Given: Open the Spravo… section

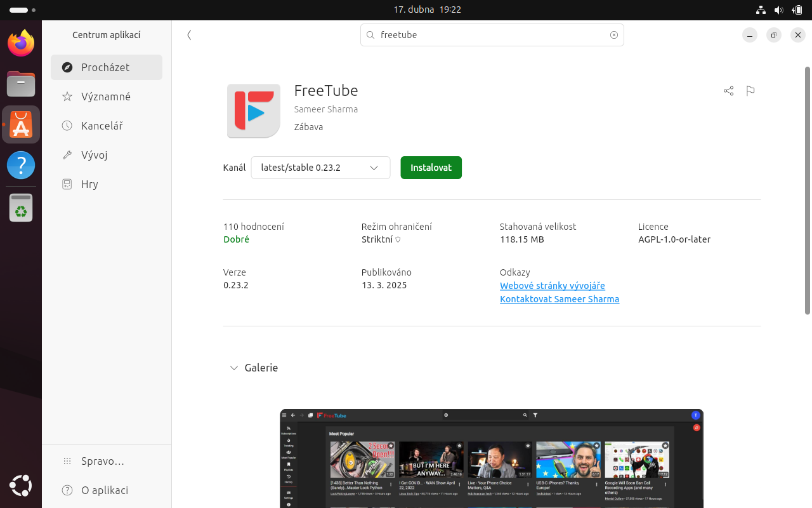Looking at the screenshot, I should click(107, 461).
